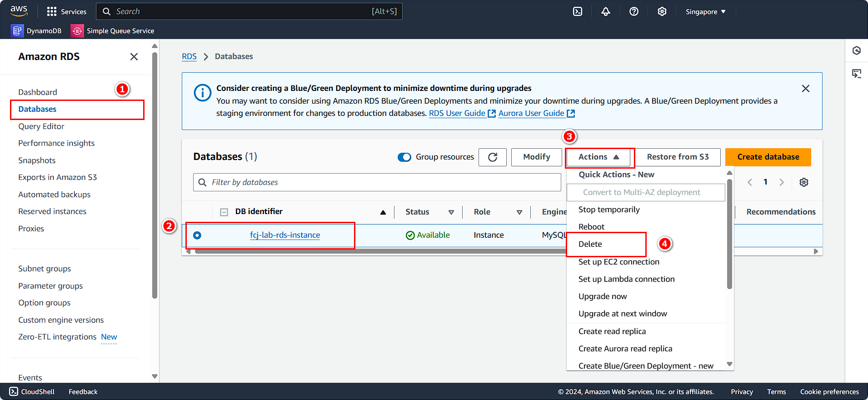Open the right panel hexagon icon
Screen dimensions: 868x400
(857, 50)
